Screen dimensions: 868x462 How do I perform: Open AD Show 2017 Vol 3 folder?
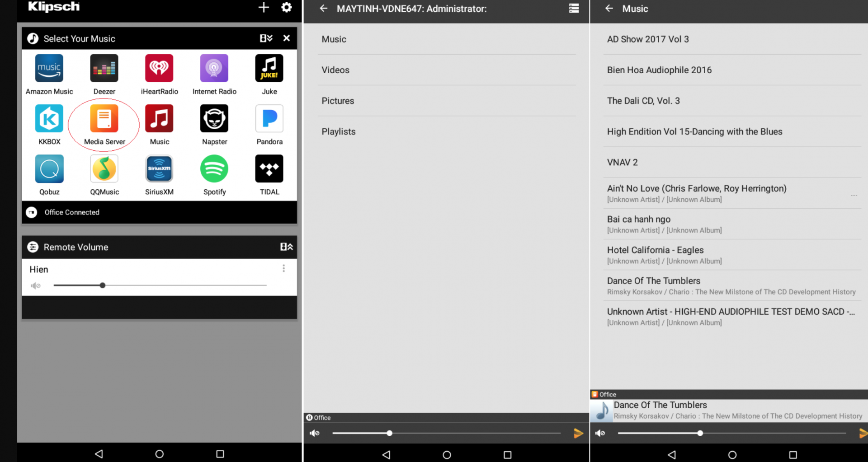(x=732, y=39)
